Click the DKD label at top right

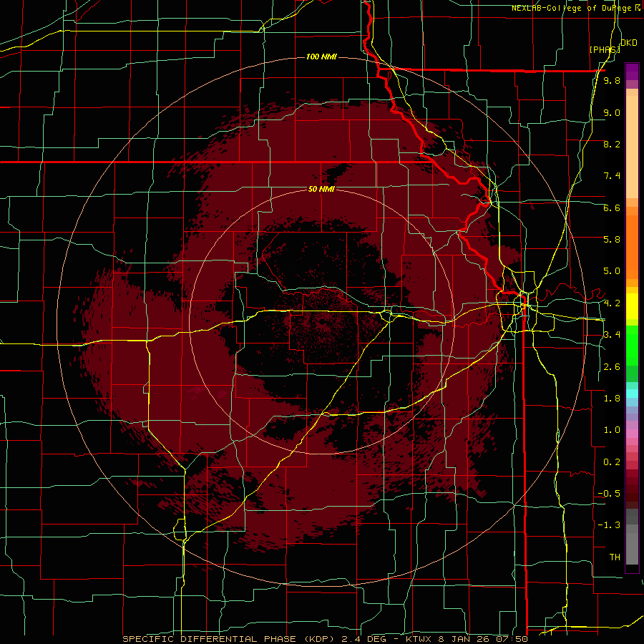[629, 43]
